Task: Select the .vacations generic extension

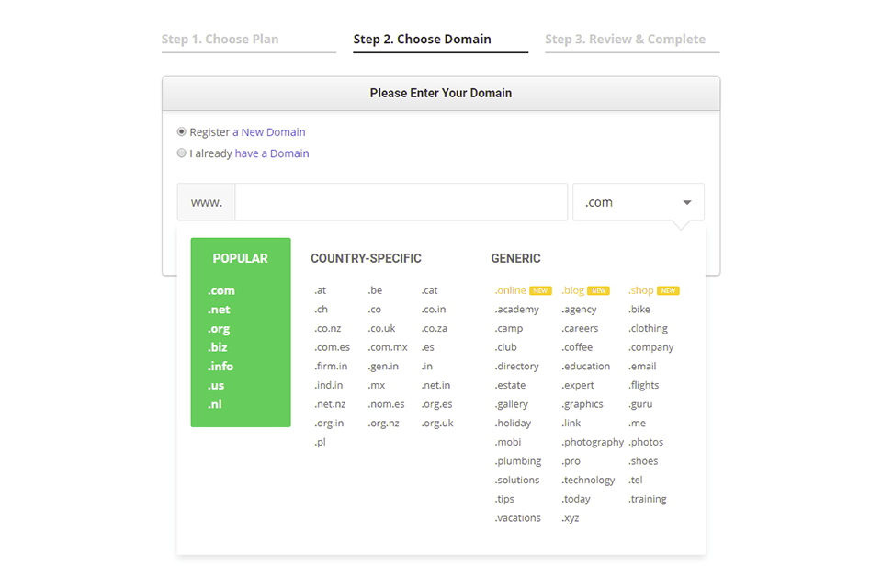Action: [x=517, y=517]
